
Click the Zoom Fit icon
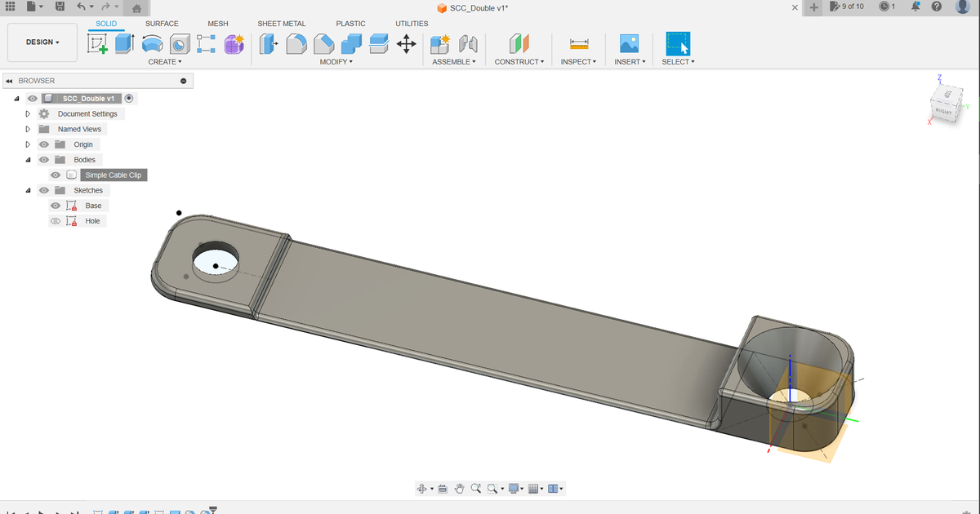(492, 487)
